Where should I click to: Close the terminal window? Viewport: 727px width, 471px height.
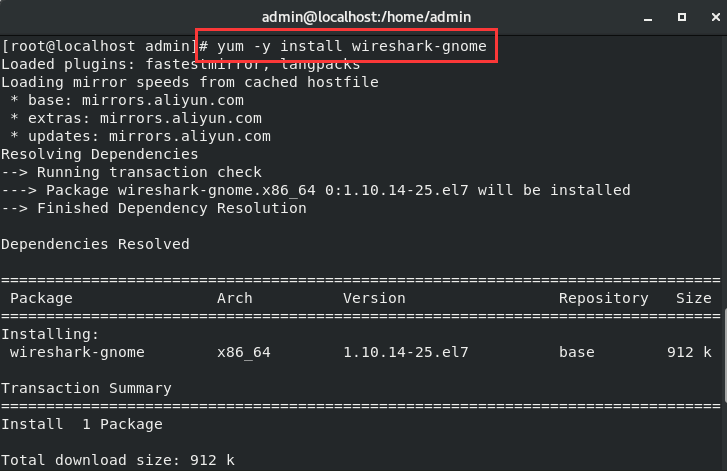click(716, 17)
